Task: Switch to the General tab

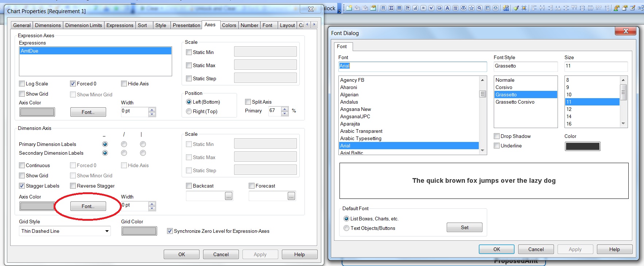Action: pyautogui.click(x=22, y=25)
